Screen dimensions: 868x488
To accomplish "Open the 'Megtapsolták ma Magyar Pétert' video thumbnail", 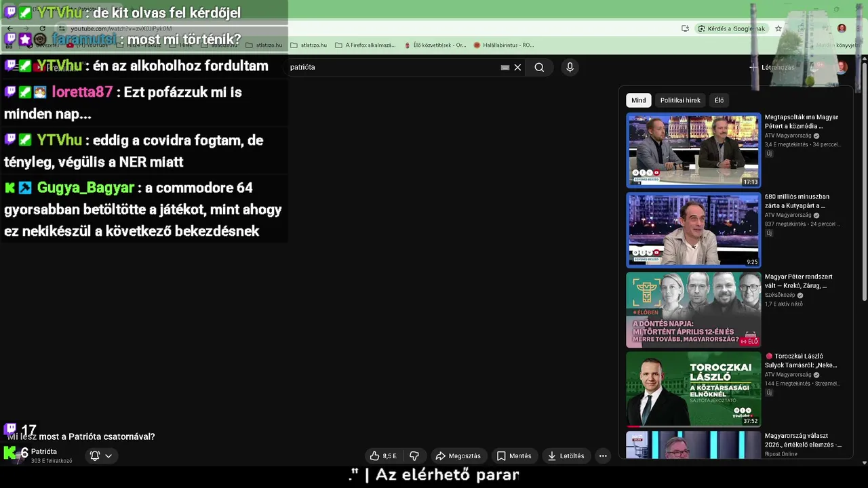I will click(x=693, y=150).
